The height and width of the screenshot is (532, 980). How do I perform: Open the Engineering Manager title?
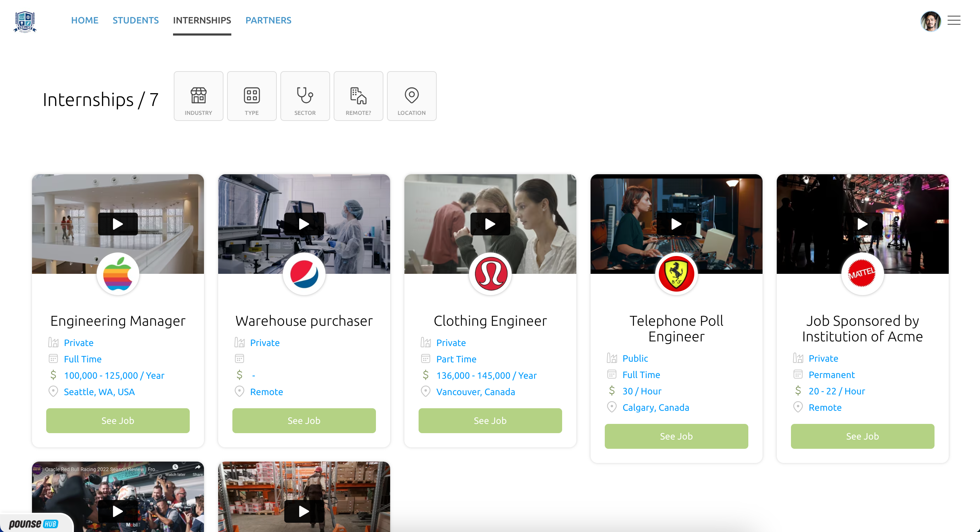point(118,321)
